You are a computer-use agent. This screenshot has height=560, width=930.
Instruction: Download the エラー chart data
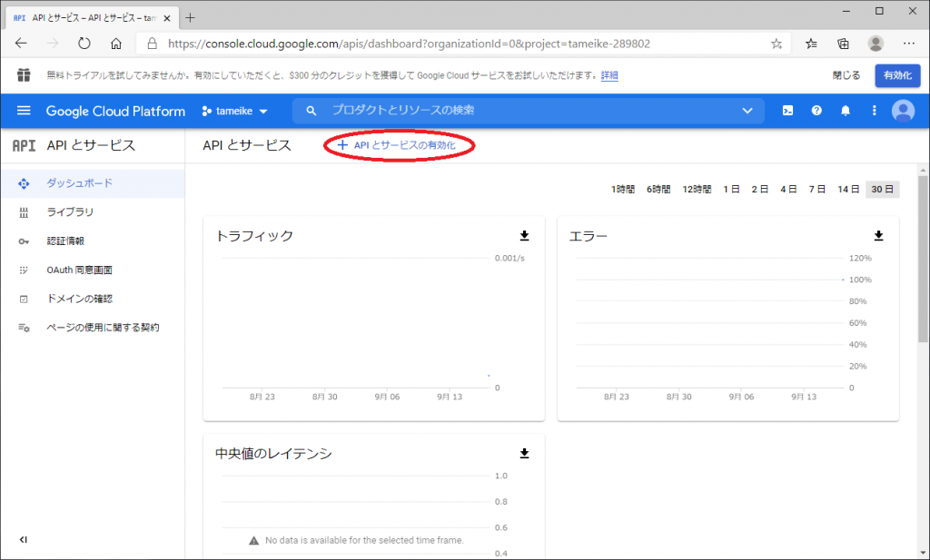[878, 236]
